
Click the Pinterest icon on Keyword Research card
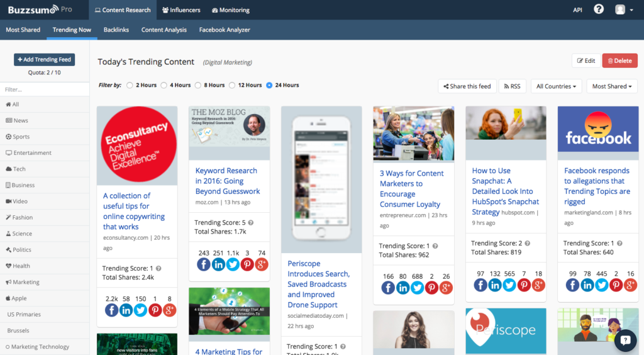pyautogui.click(x=247, y=264)
